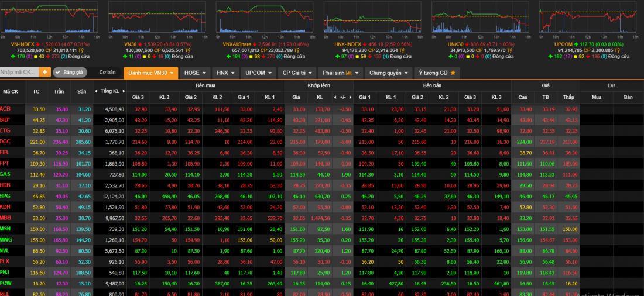Click right arrow next to +/- column
644x296 pixels.
[x=350, y=97]
